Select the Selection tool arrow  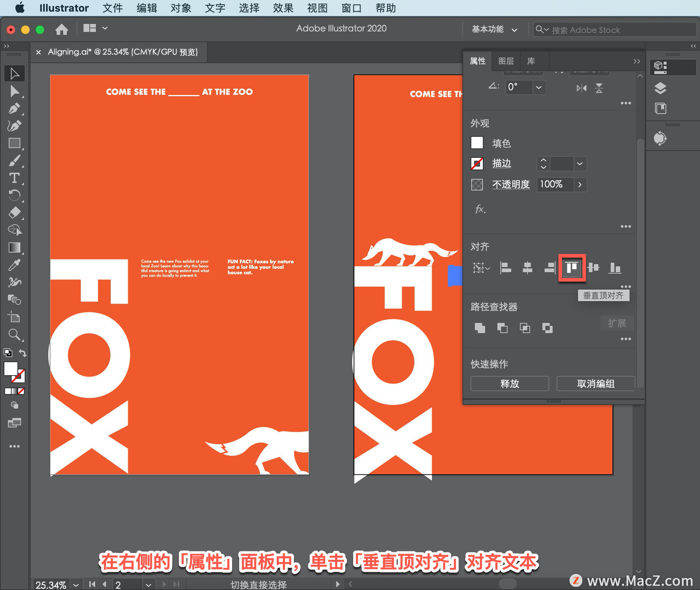[x=15, y=74]
